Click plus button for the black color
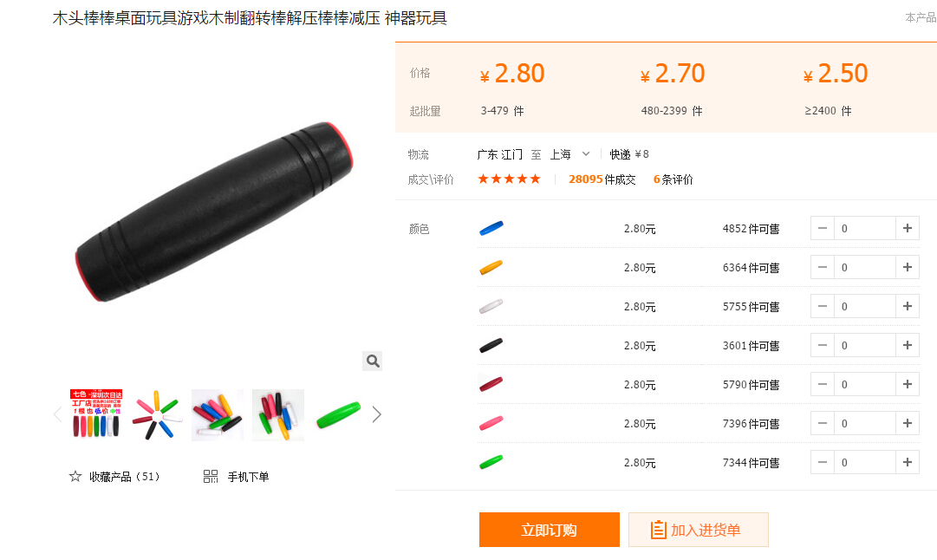 908,345
